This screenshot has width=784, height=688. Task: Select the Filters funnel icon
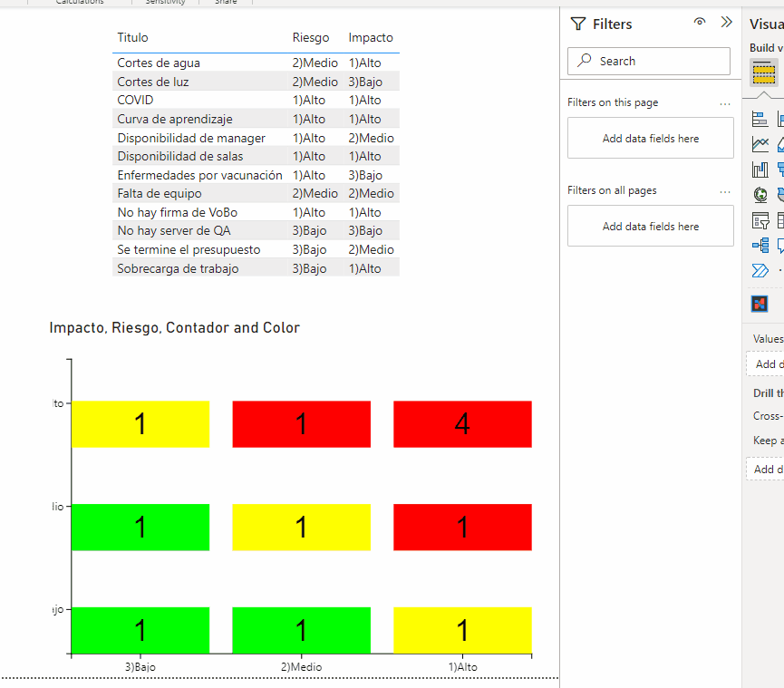[577, 23]
